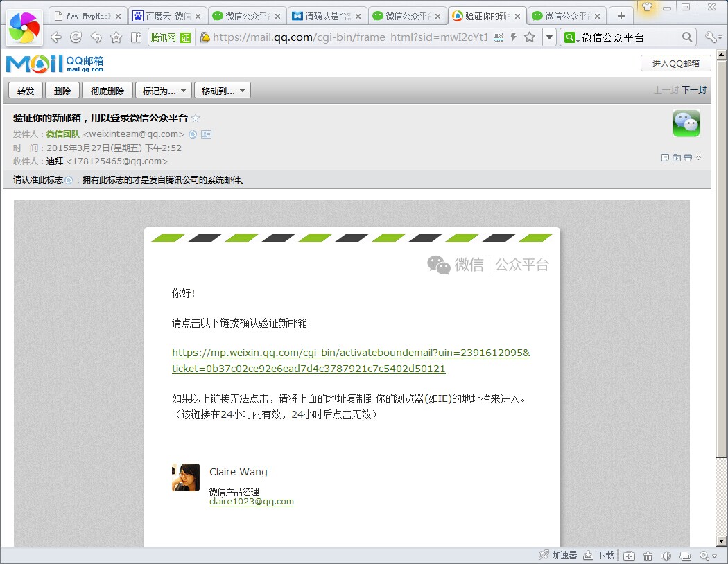Click the scrollbar down arrow
This screenshot has width=728, height=564.
point(721,541)
